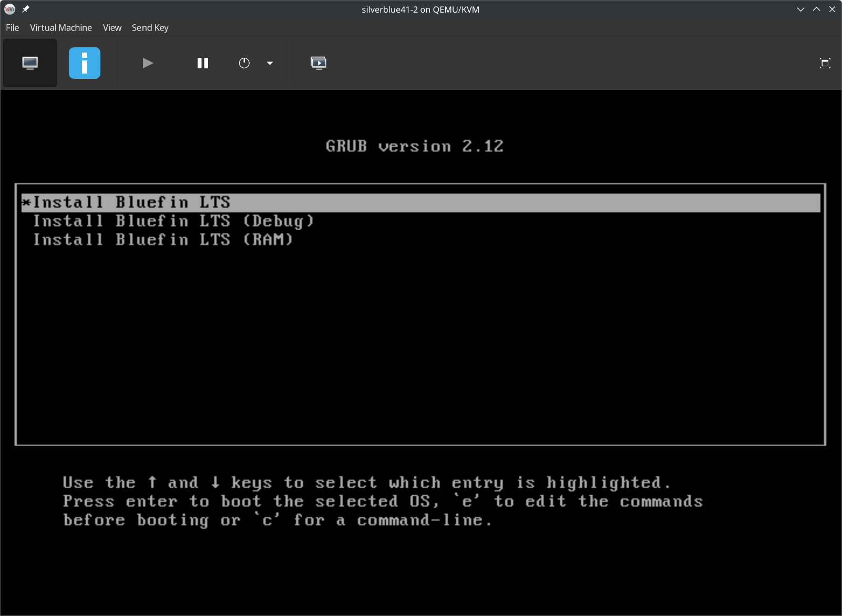Switch VM display to fullscreen
Viewport: 842px width, 616px height.
[825, 63]
